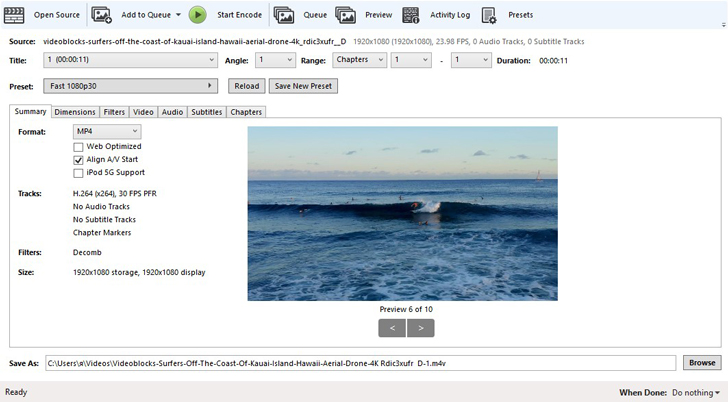
Task: Click the Presets toolbar icon
Action: (489, 15)
